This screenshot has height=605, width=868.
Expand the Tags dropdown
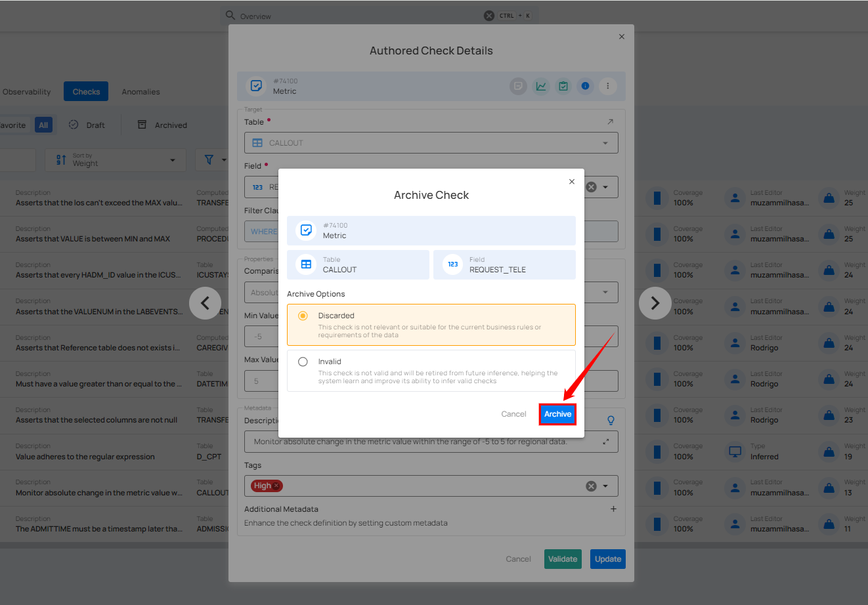tap(605, 486)
